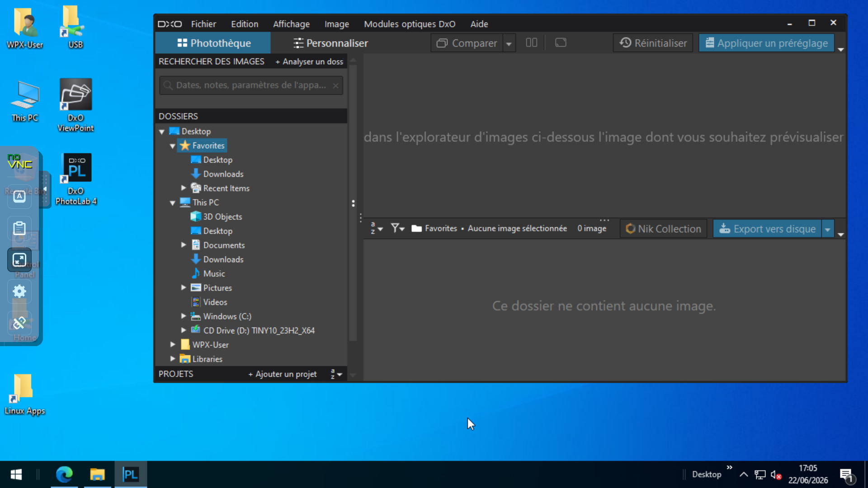This screenshot has width=868, height=488.
Task: Open the Affichage menu
Action: (291, 24)
